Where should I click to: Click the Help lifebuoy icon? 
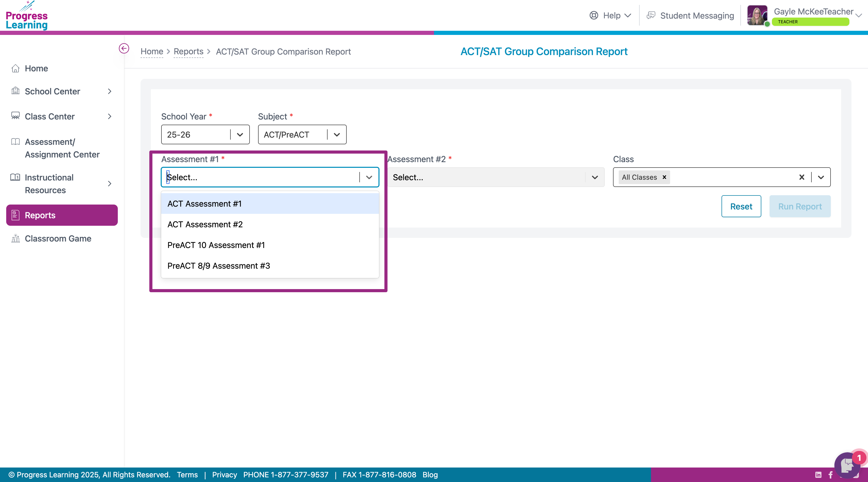[594, 16]
